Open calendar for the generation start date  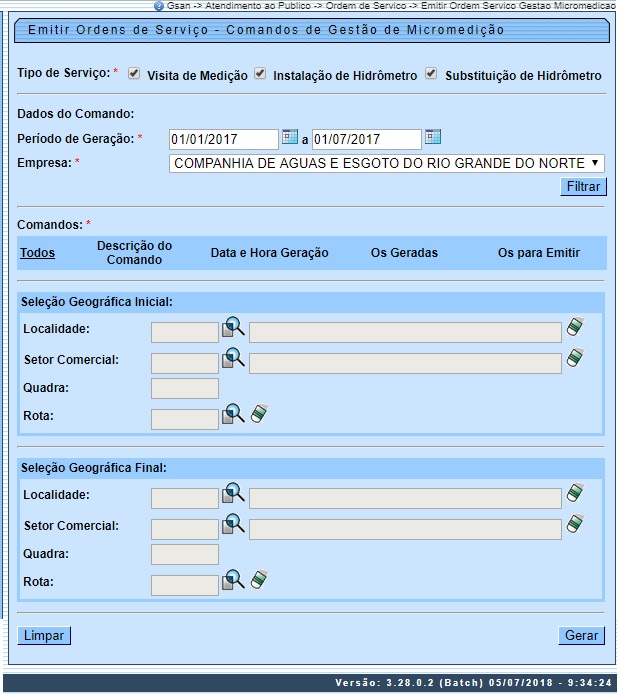coord(289,137)
